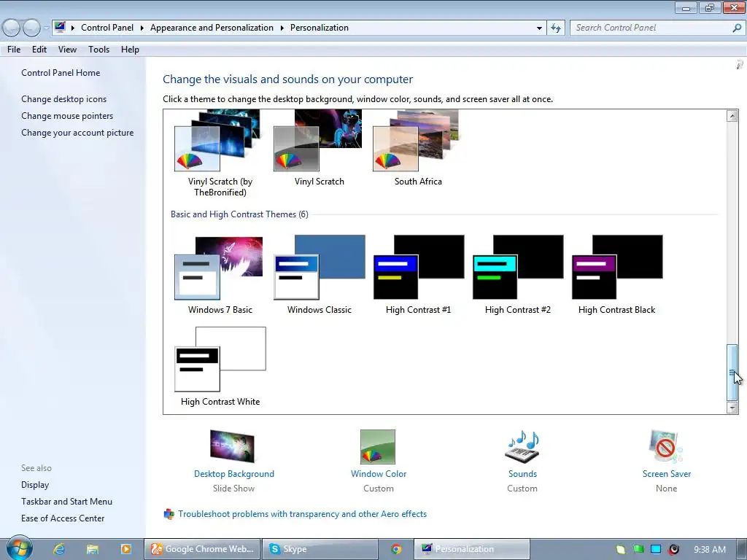This screenshot has height=560, width=747.
Task: Click the Control Panel icon in address bar
Action: point(60,27)
